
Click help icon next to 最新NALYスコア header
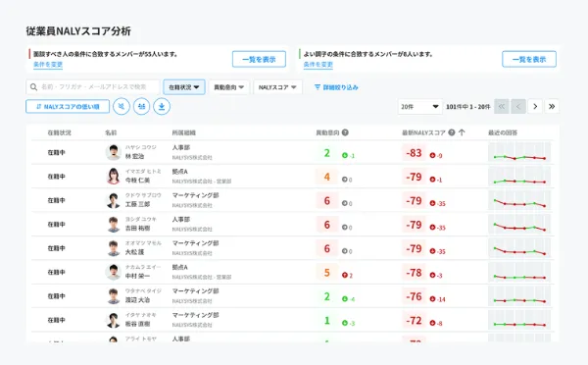point(452,132)
